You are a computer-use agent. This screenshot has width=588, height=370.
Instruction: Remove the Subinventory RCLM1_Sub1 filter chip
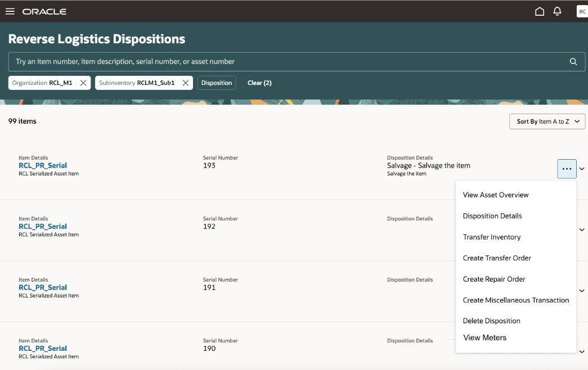(x=186, y=82)
